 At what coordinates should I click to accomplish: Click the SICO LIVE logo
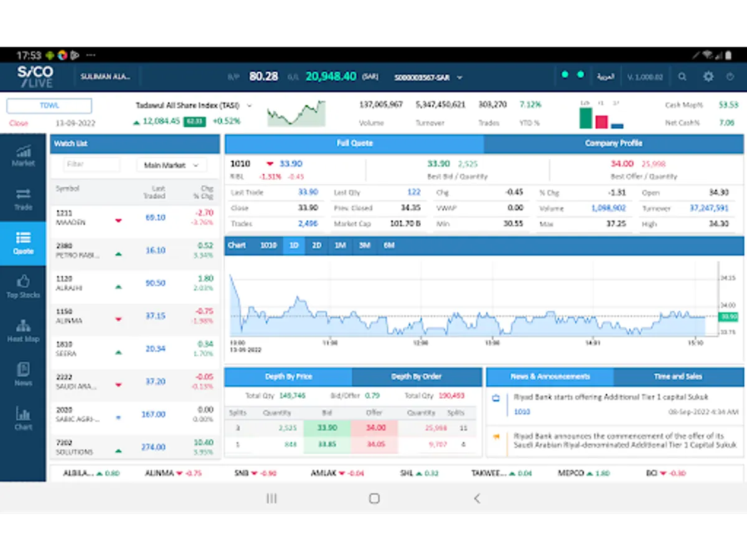(35, 77)
